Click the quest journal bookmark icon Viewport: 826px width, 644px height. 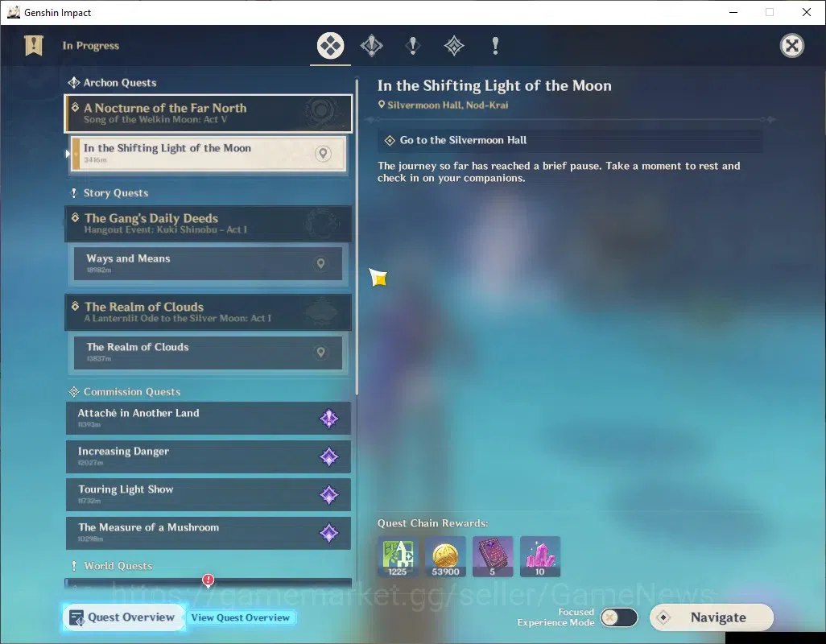(34, 46)
